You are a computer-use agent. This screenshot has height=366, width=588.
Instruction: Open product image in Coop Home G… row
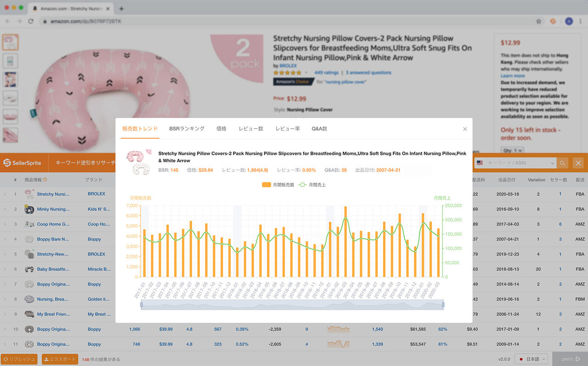coord(29,224)
